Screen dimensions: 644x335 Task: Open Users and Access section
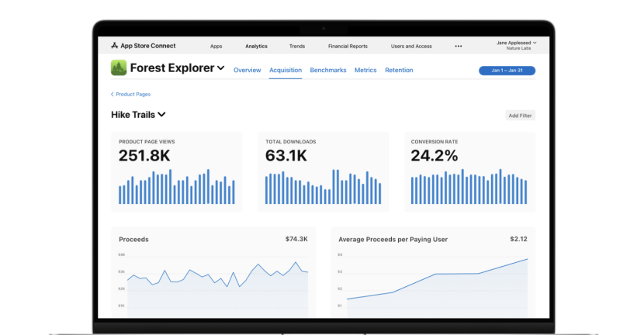(x=411, y=47)
